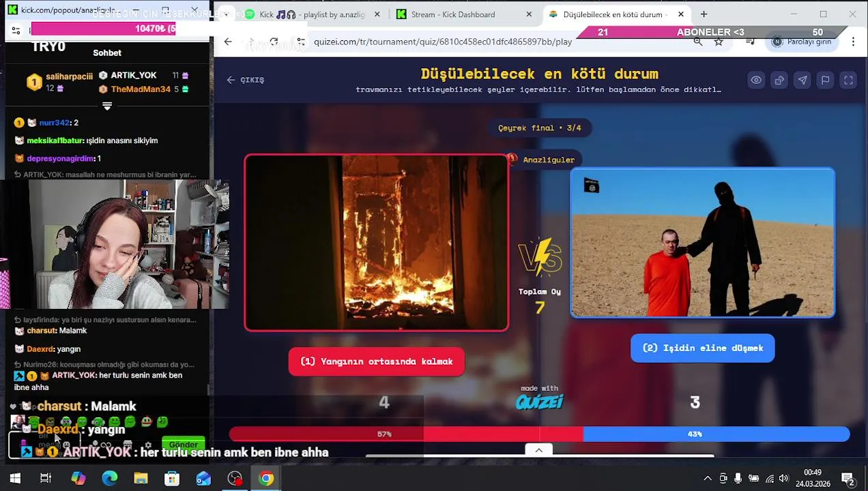The height and width of the screenshot is (491, 868).
Task: Click TheMadMan34 in the leaderboard
Action: pyautogui.click(x=141, y=89)
